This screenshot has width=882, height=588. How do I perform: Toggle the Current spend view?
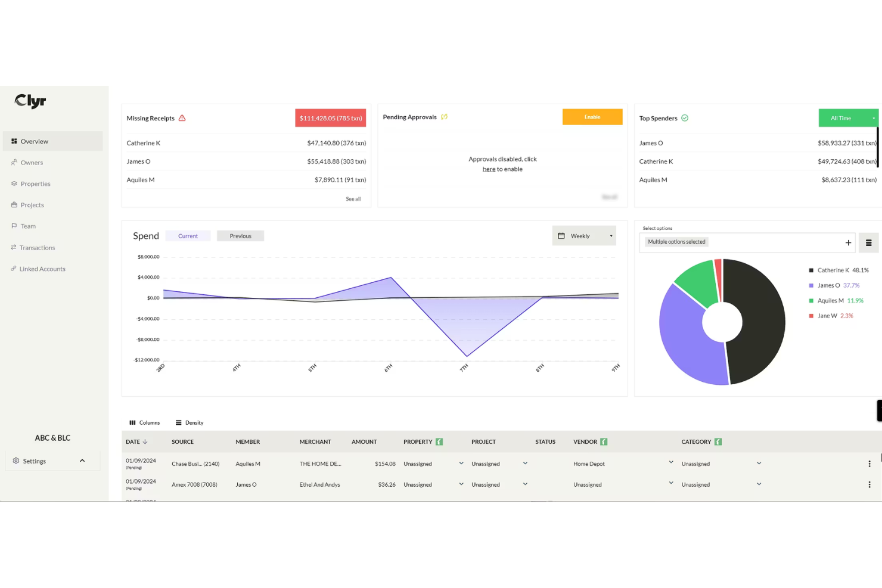pyautogui.click(x=188, y=235)
